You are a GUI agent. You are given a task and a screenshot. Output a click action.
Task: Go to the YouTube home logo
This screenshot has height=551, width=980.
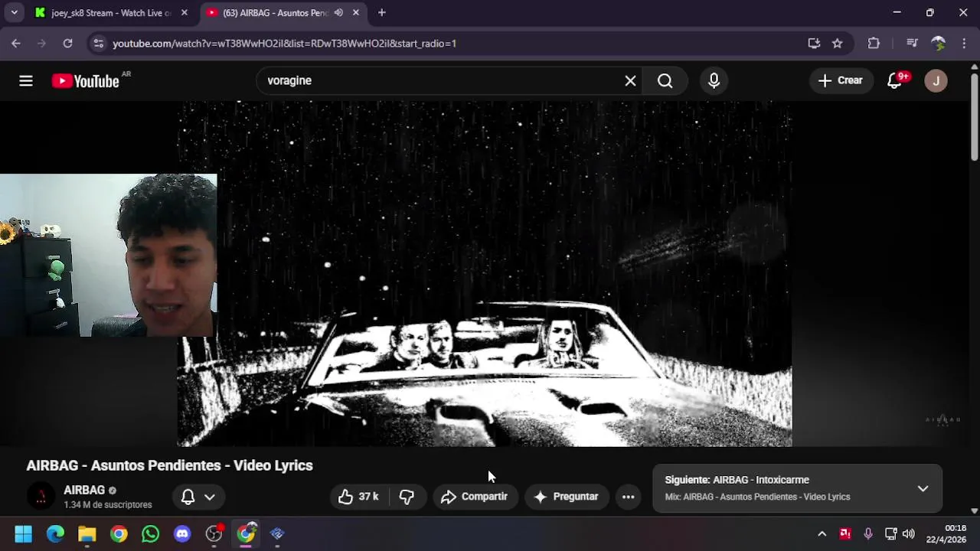86,80
